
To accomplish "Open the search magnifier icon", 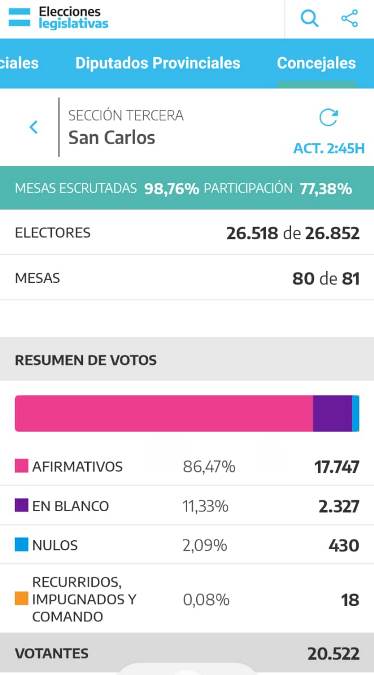I will click(309, 19).
